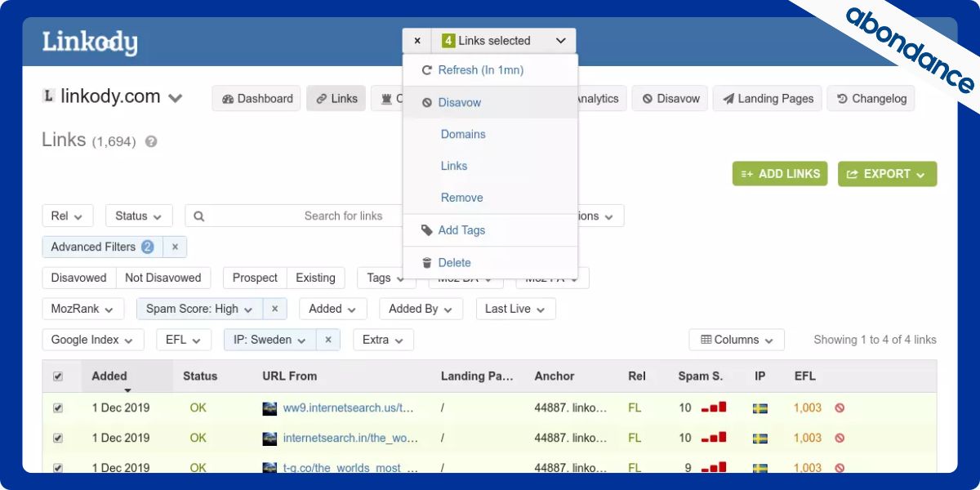Switch to the Links tab in the navigation
Screen dimensions: 980x490
336,99
